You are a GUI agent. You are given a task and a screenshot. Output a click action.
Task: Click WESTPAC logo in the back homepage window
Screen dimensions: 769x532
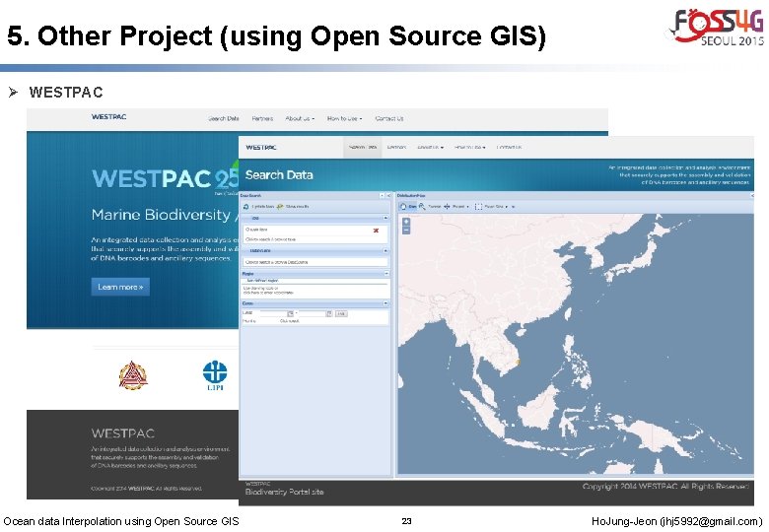(108, 116)
